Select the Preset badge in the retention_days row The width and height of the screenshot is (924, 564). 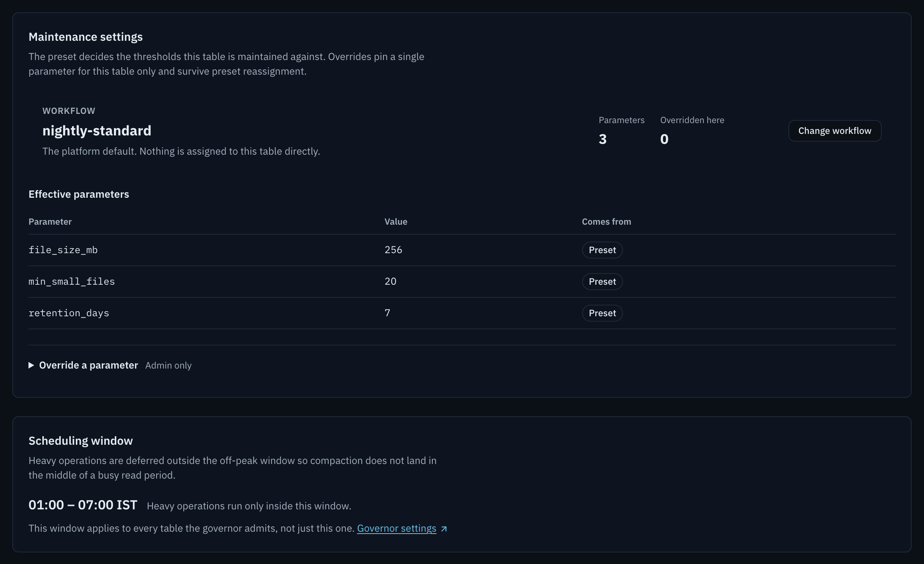602,313
